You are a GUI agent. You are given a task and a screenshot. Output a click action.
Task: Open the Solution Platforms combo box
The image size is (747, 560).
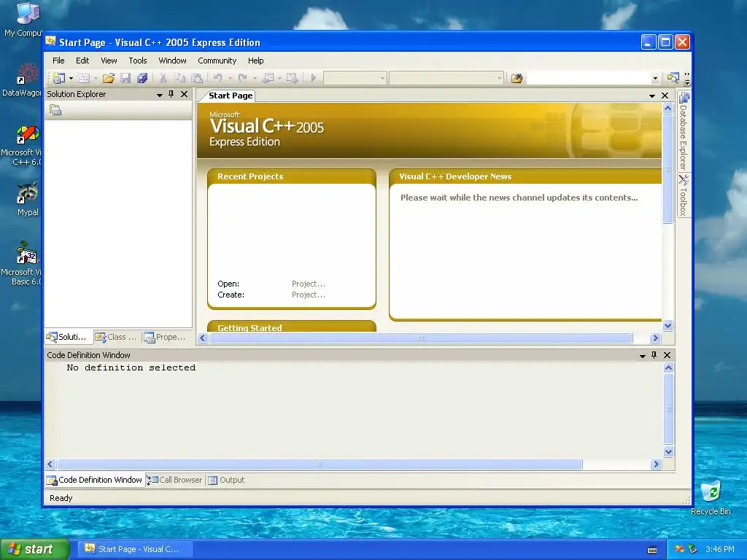click(446, 77)
